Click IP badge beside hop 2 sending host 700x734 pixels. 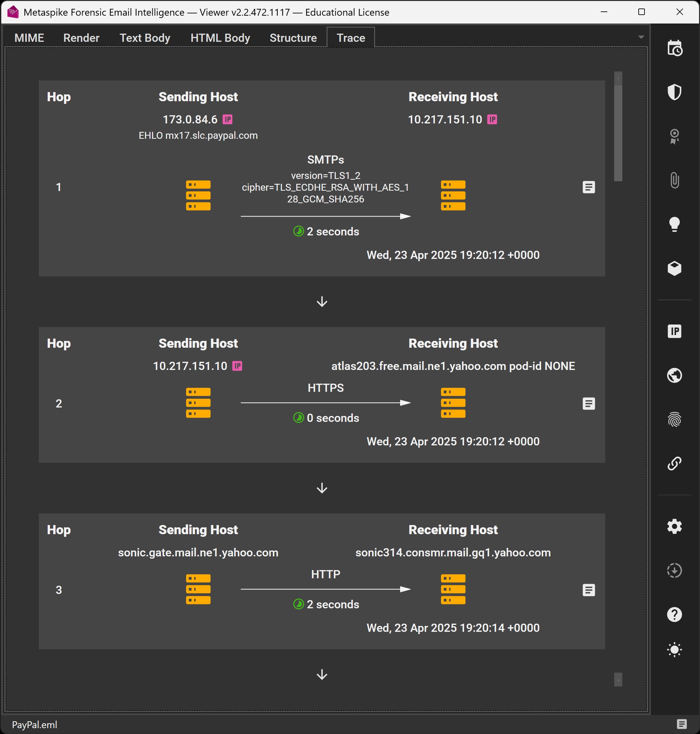[x=237, y=366]
